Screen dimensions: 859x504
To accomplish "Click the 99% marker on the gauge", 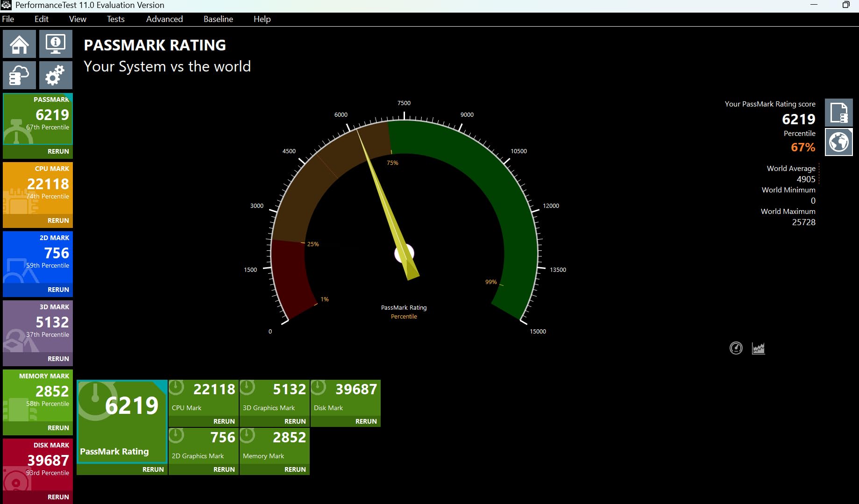I will point(491,282).
